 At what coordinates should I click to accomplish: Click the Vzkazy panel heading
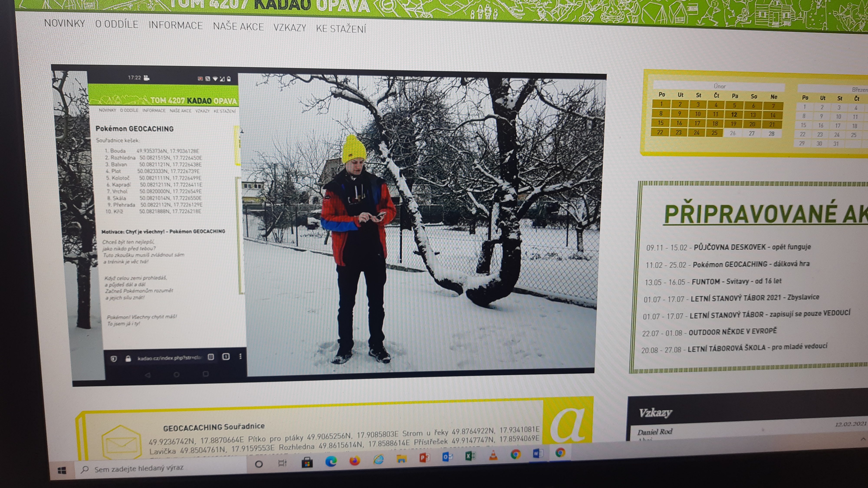pos(655,413)
